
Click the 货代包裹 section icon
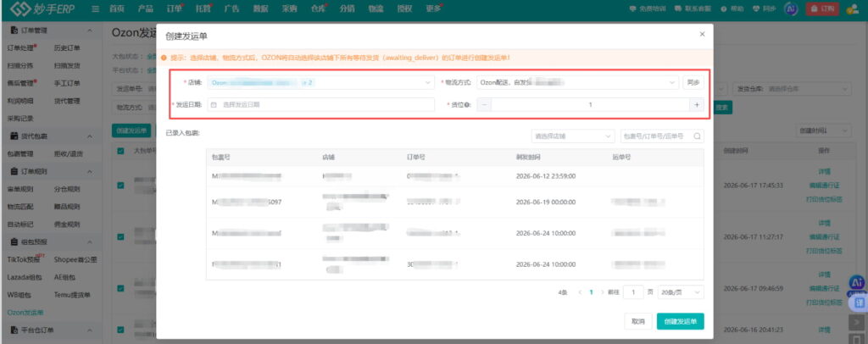pos(14,136)
